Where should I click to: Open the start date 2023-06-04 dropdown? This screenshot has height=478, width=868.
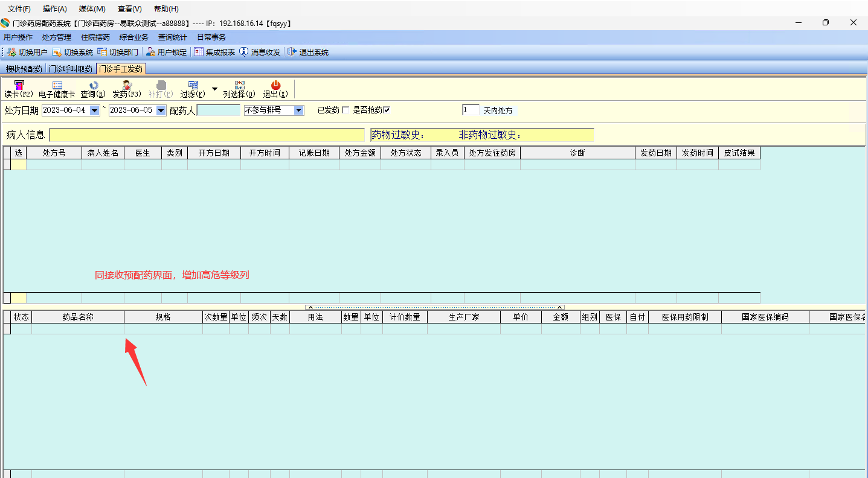94,110
